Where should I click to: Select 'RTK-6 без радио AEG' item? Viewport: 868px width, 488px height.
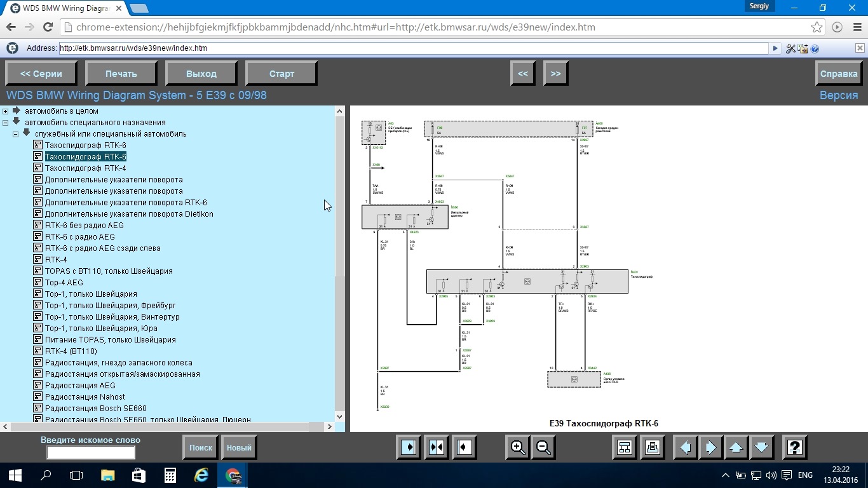[84, 226]
